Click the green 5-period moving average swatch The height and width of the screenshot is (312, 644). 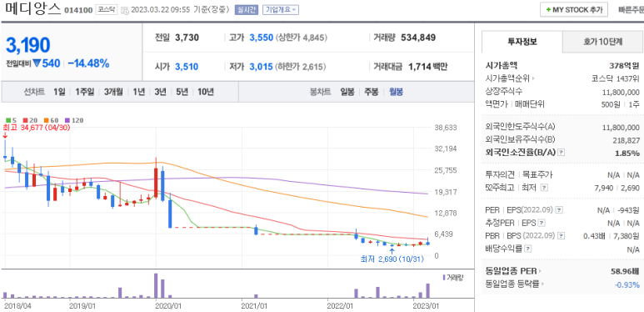[7, 120]
